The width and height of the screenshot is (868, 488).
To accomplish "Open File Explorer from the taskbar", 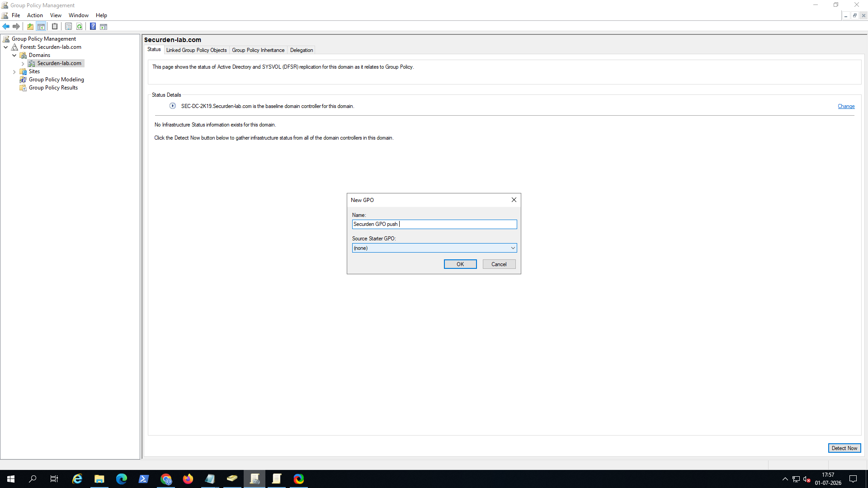I will (99, 479).
